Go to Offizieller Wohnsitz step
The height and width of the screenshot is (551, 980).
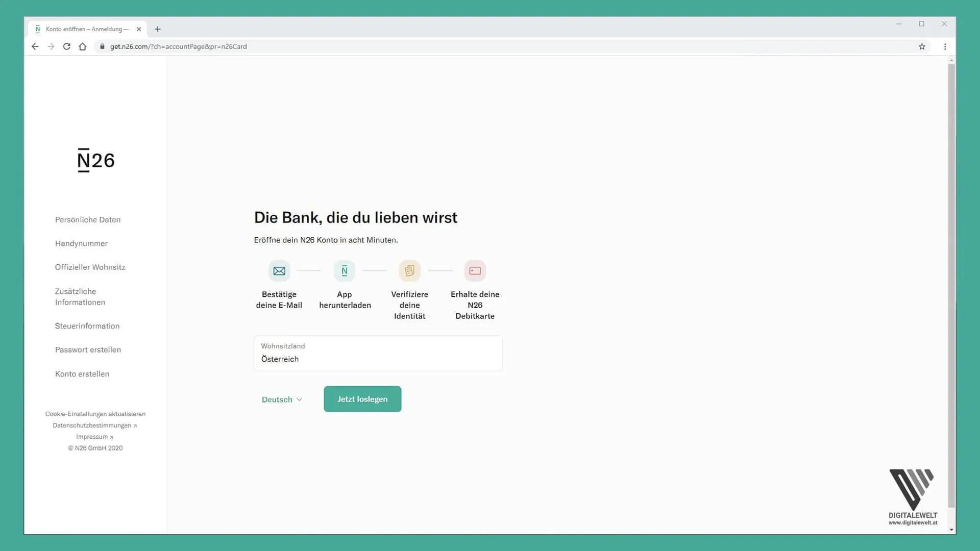[x=90, y=267]
